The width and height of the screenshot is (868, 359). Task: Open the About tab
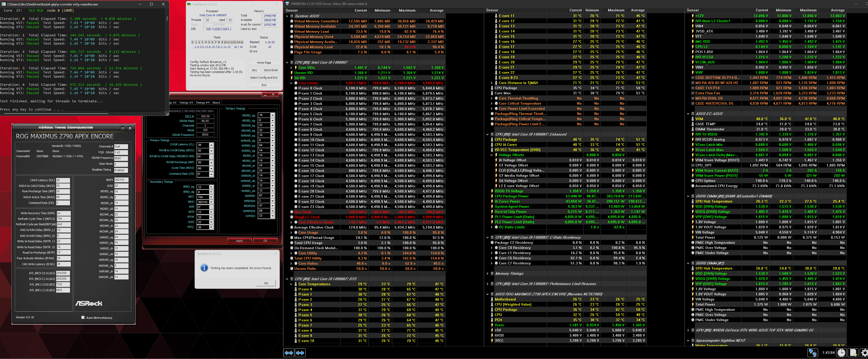click(216, 102)
